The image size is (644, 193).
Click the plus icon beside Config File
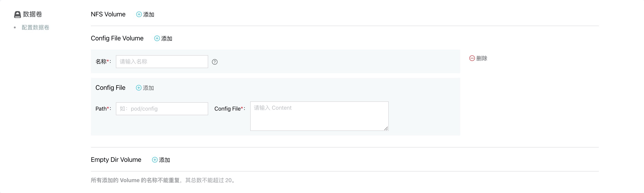click(x=138, y=88)
